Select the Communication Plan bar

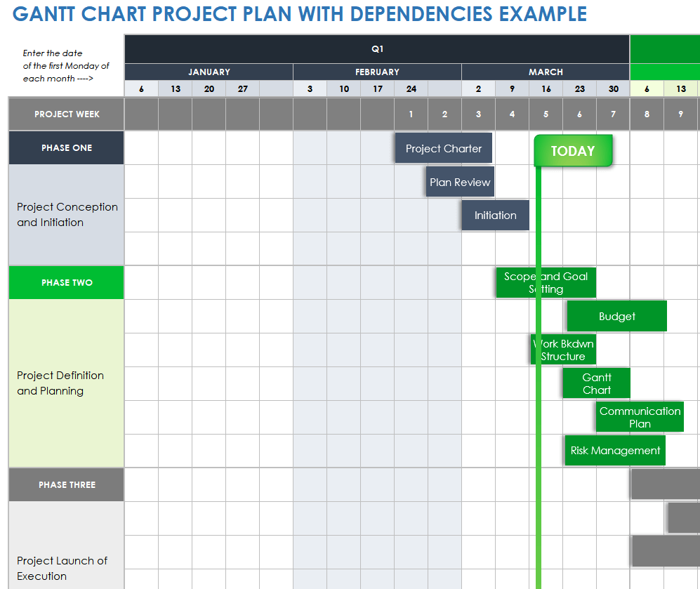(640, 417)
